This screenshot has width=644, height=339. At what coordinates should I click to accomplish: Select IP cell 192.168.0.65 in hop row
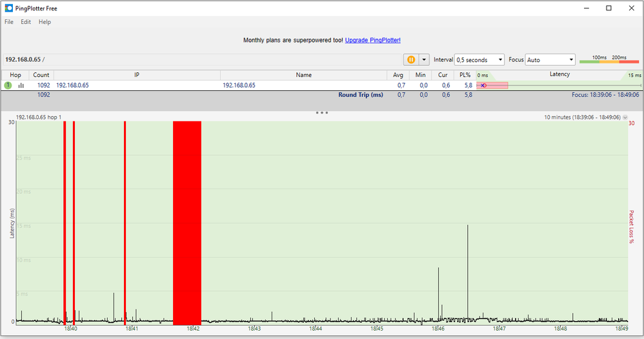[72, 85]
